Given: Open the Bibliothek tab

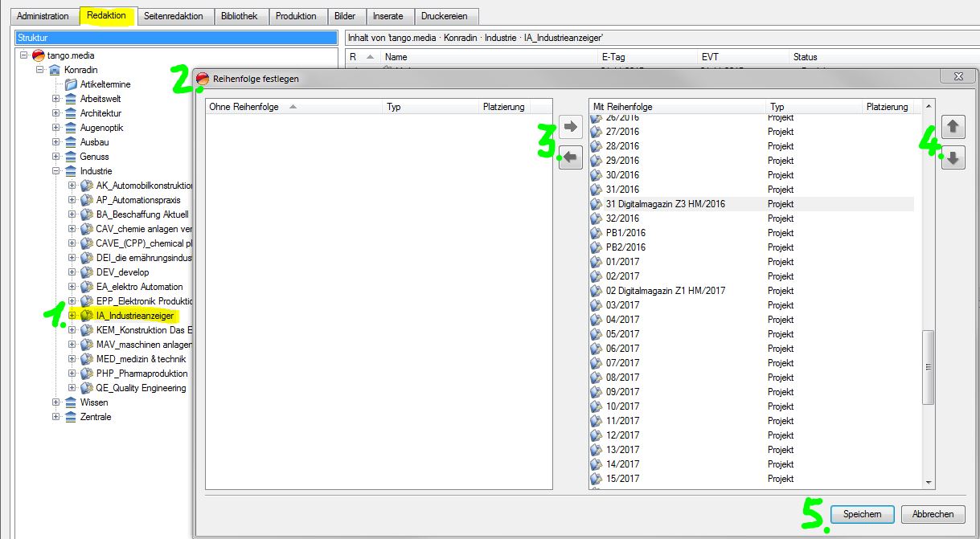Looking at the screenshot, I should point(240,16).
